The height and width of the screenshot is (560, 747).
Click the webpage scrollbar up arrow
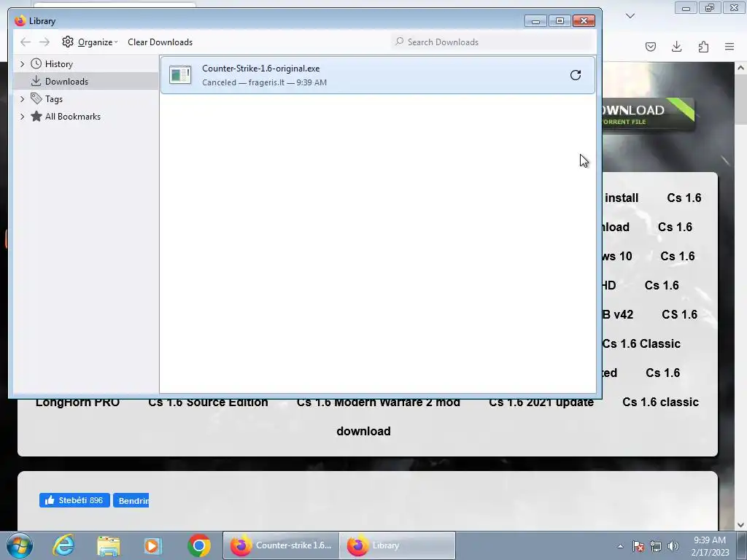(x=740, y=68)
